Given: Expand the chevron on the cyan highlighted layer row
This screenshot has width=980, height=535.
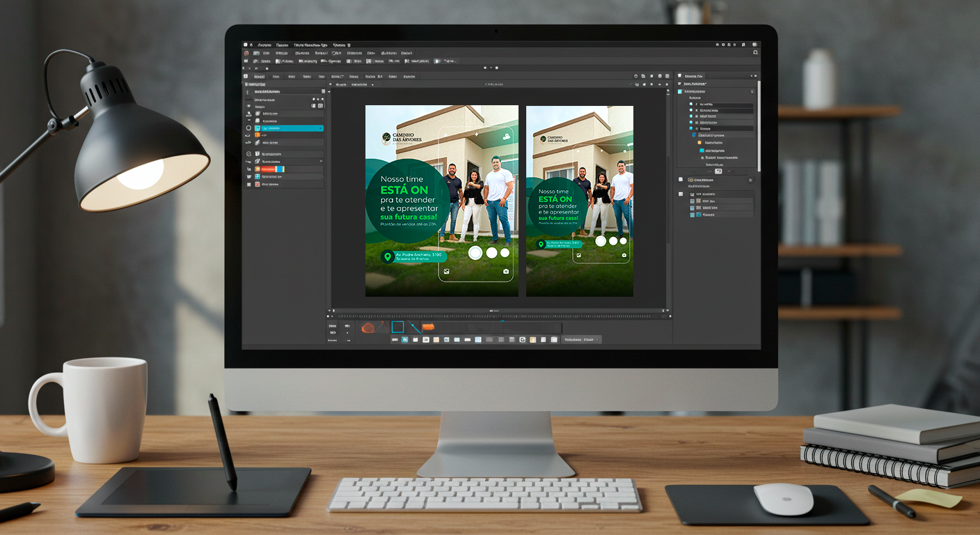Looking at the screenshot, I should click(x=320, y=128).
